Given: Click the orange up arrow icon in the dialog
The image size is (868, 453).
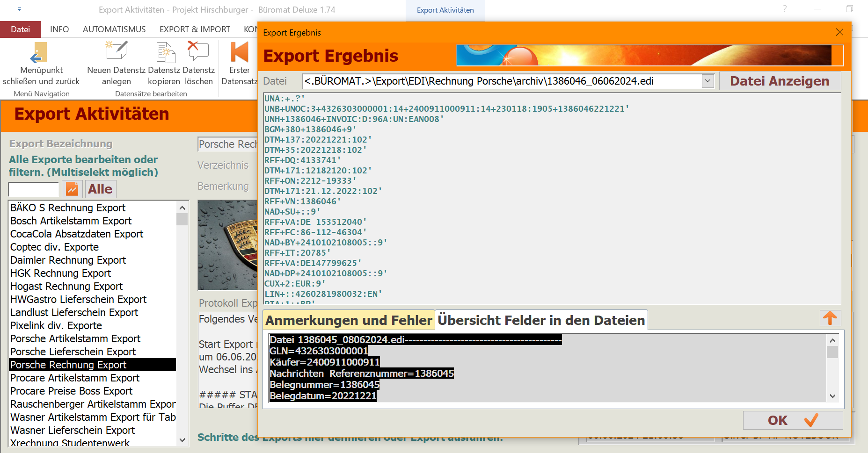Looking at the screenshot, I should pos(830,318).
